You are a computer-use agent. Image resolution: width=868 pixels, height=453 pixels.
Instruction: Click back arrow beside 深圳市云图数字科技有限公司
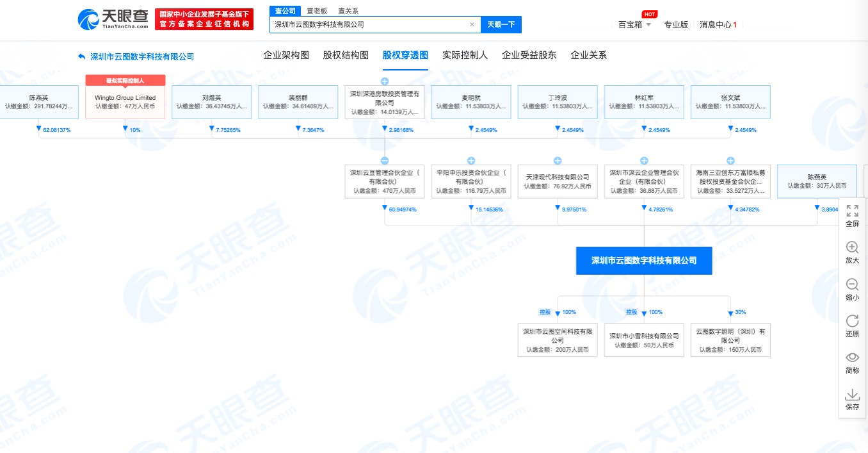pos(81,56)
